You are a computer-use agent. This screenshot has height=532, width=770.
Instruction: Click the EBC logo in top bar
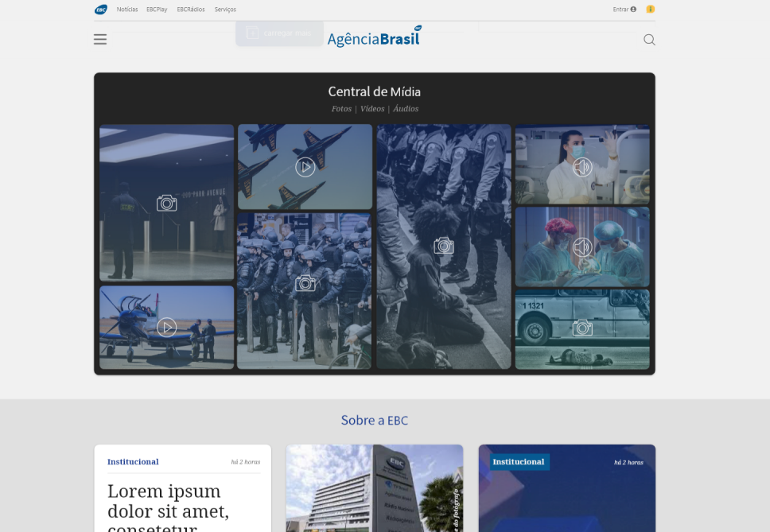pos(101,10)
